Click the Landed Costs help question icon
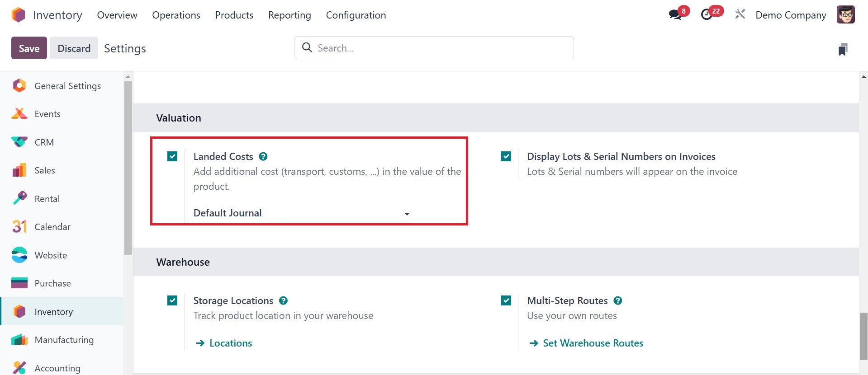The image size is (868, 375). coord(263,156)
